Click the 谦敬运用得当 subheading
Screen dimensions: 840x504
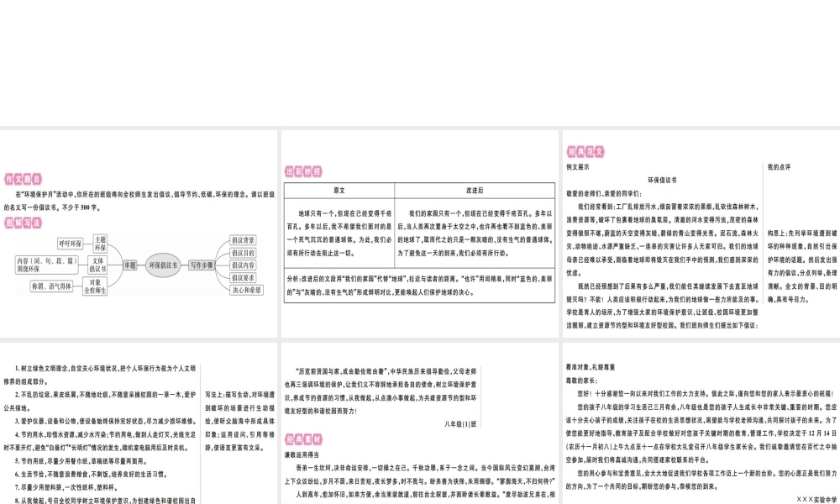[302, 454]
